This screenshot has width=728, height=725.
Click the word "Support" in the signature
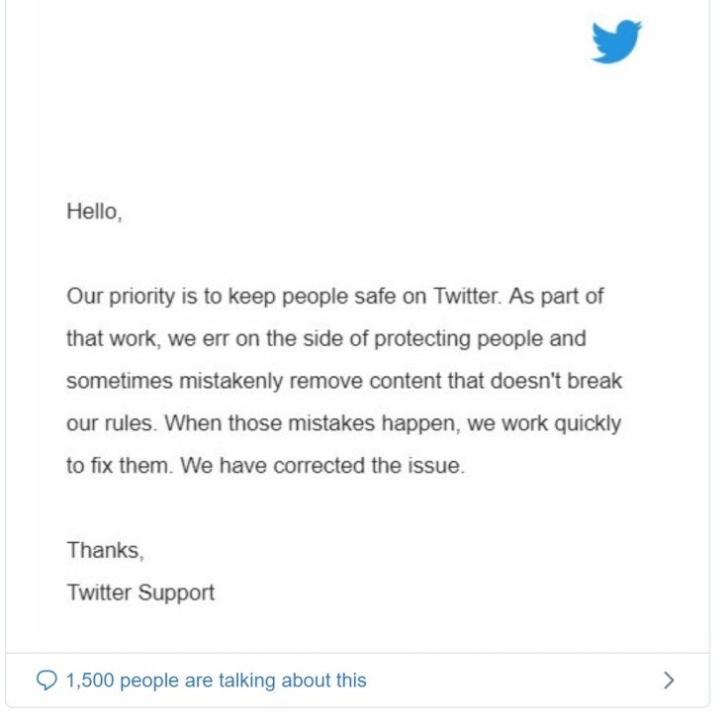point(176,592)
